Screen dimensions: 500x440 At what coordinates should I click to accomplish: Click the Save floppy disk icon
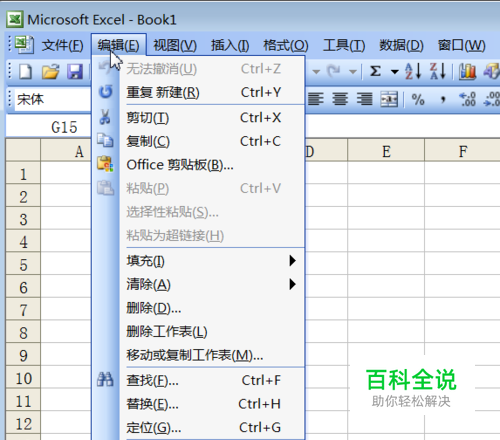coord(75,71)
